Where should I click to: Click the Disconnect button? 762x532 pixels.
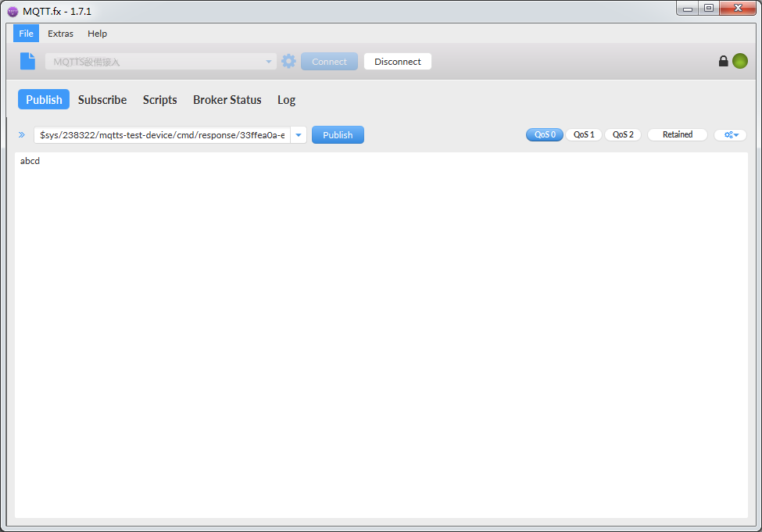click(398, 62)
